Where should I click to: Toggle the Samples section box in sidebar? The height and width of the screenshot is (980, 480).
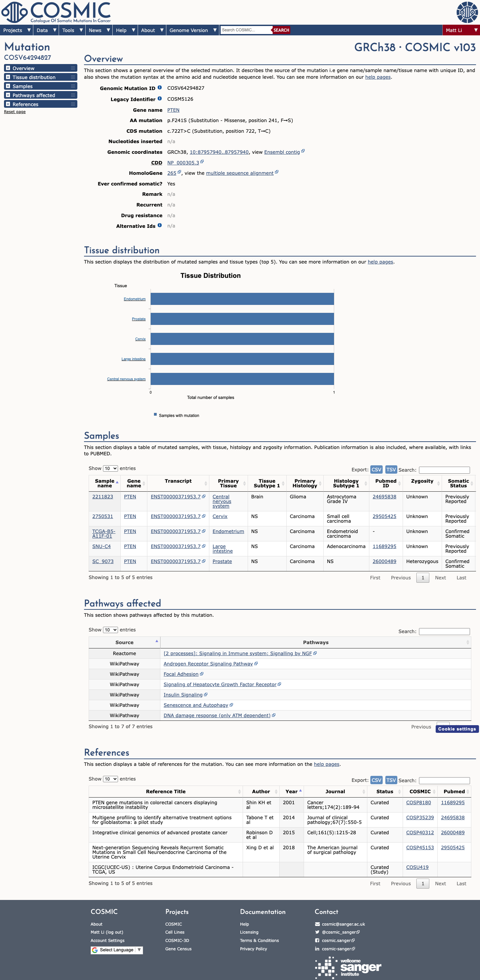(x=8, y=86)
